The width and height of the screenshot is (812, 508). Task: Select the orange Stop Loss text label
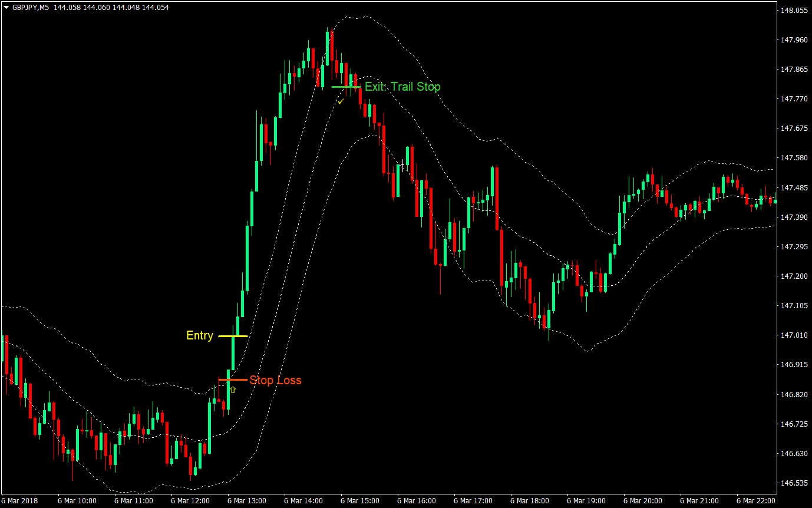pyautogui.click(x=275, y=380)
